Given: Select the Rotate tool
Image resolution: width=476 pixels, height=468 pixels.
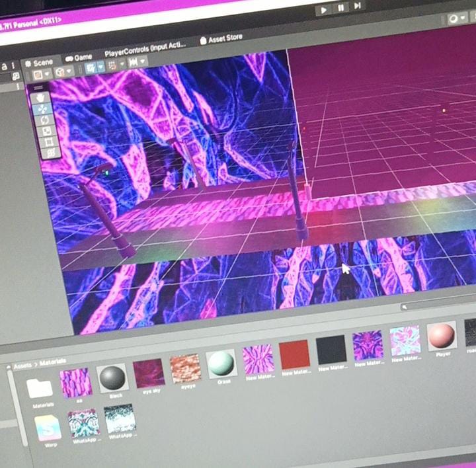Looking at the screenshot, I should pos(44,120).
